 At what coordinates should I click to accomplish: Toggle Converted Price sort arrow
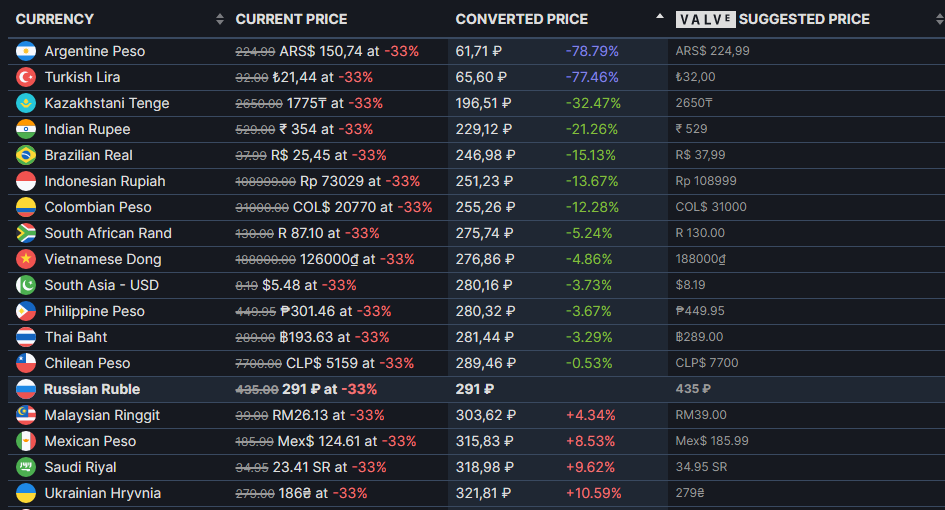pyautogui.click(x=660, y=16)
